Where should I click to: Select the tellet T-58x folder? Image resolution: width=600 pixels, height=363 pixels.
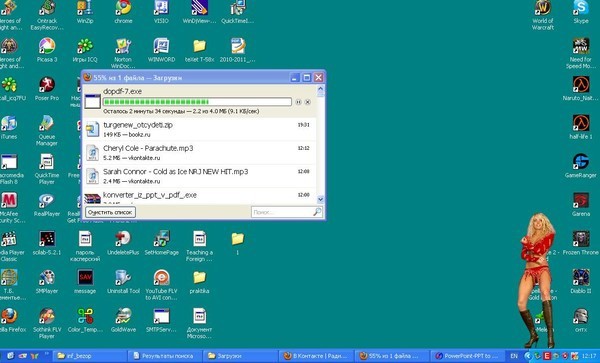click(199, 50)
